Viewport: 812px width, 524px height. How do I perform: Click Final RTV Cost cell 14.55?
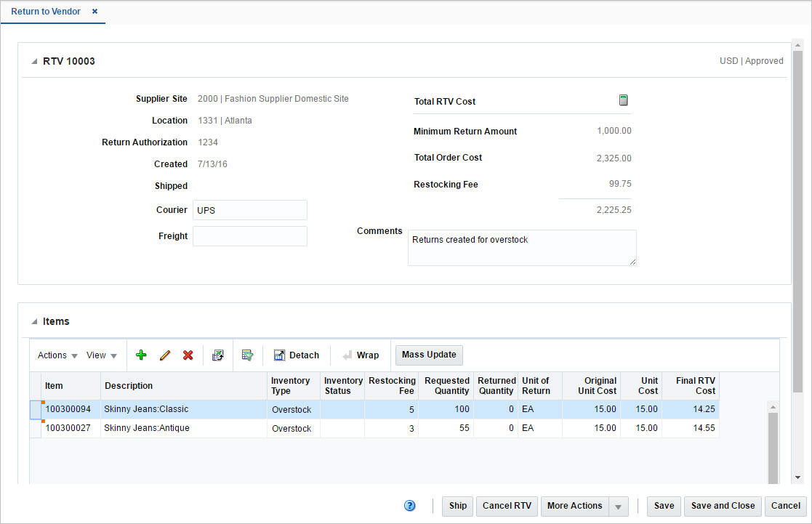[x=691, y=428]
